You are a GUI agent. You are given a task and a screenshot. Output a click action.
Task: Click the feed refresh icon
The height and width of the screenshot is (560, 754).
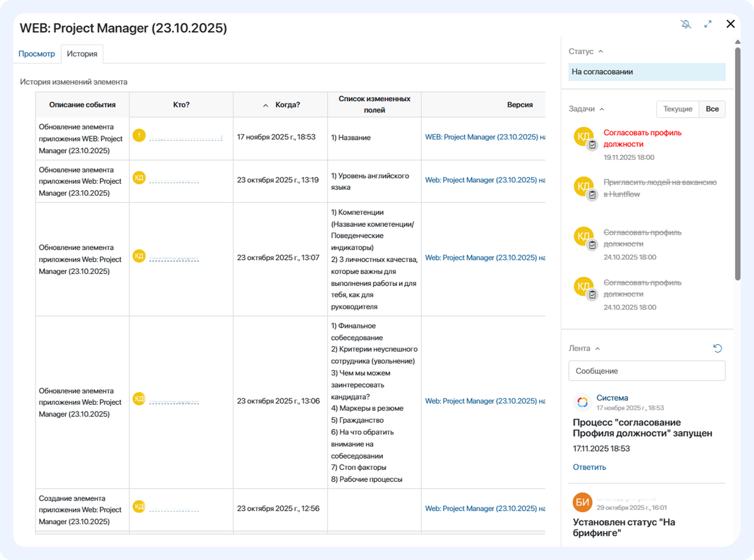(x=717, y=348)
